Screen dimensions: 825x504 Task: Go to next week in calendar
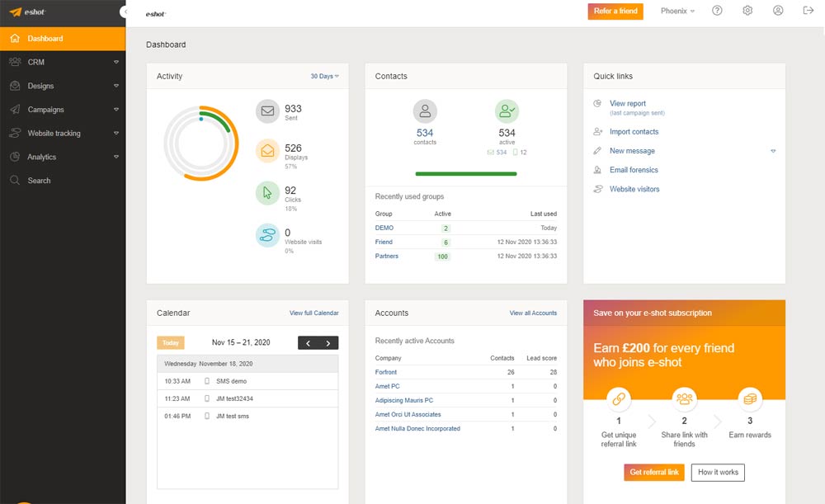tap(328, 343)
